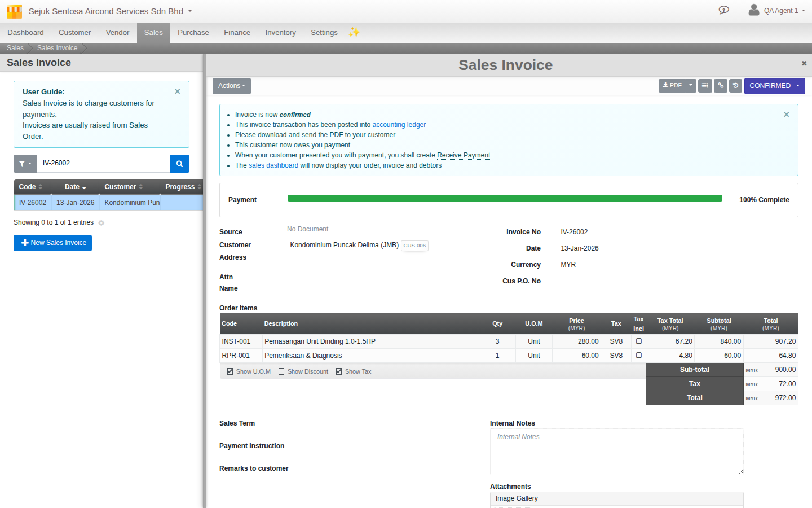Open the Finance menu
This screenshot has height=508, width=812.
(x=237, y=33)
